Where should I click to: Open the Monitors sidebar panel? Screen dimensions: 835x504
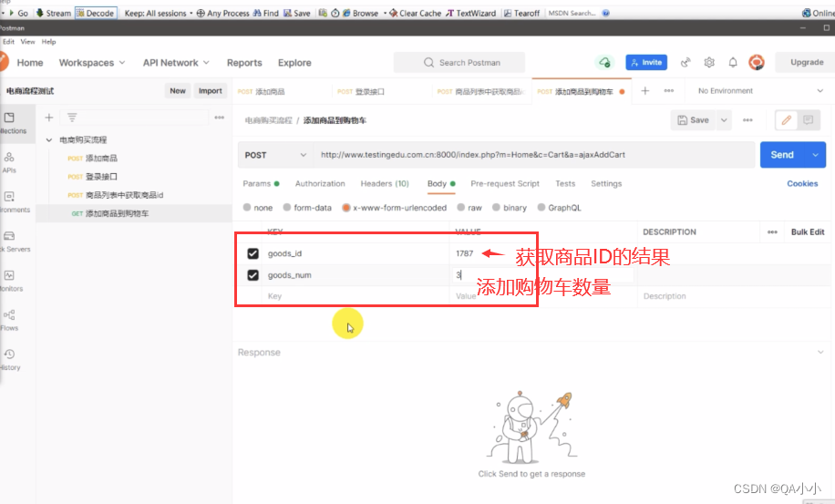click(x=10, y=281)
